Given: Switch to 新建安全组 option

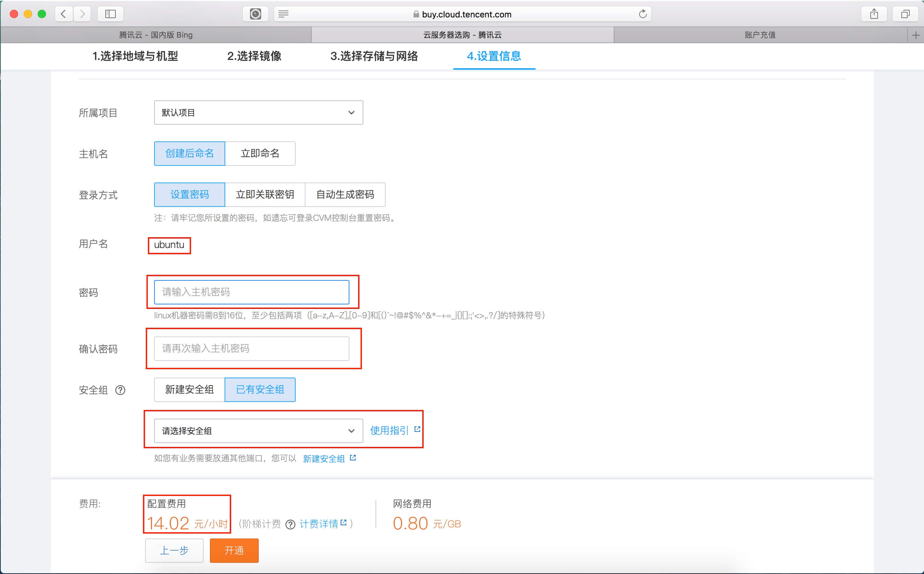Looking at the screenshot, I should click(x=189, y=389).
